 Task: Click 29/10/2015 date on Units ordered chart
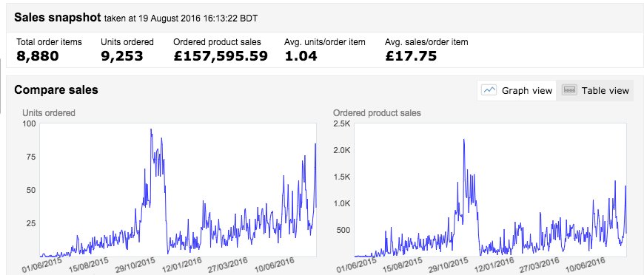click(x=135, y=265)
